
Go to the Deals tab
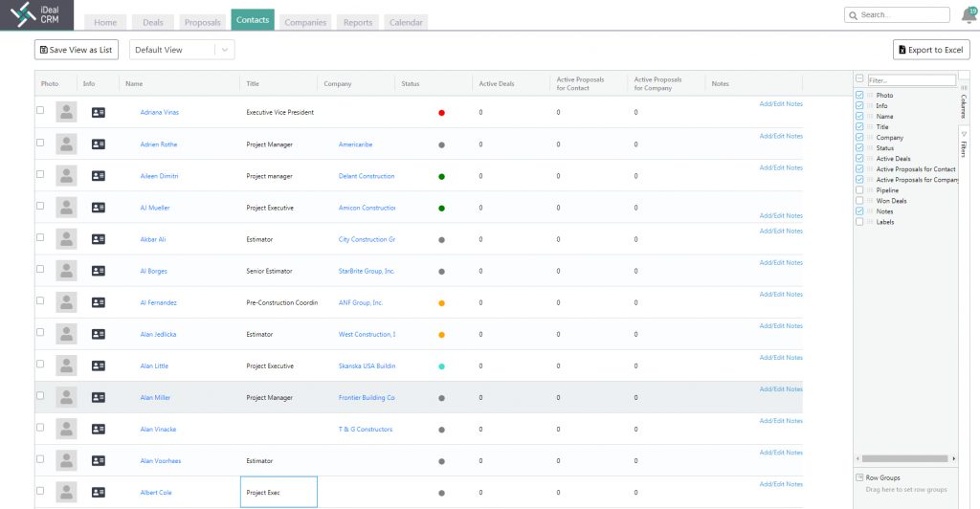point(152,22)
